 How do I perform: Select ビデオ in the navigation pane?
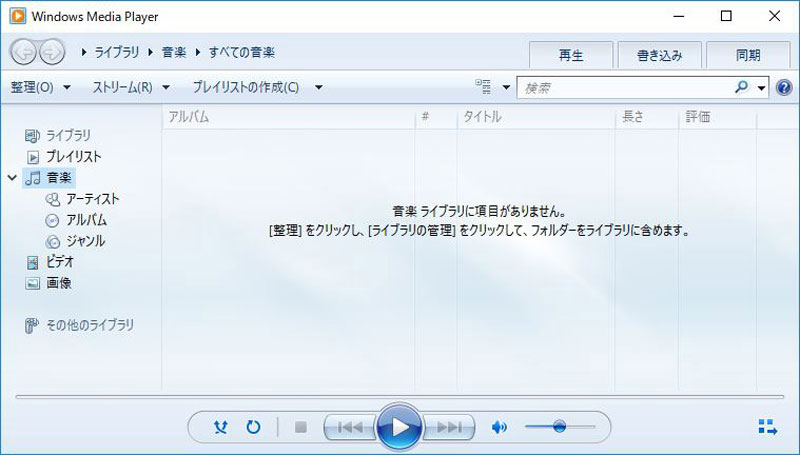tap(60, 262)
